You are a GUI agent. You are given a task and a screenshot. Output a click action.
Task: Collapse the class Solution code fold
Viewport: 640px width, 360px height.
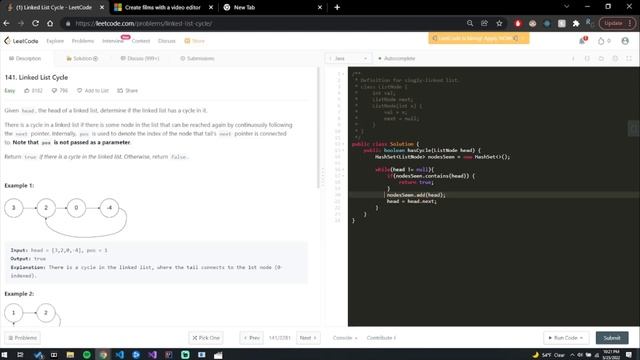[343, 144]
